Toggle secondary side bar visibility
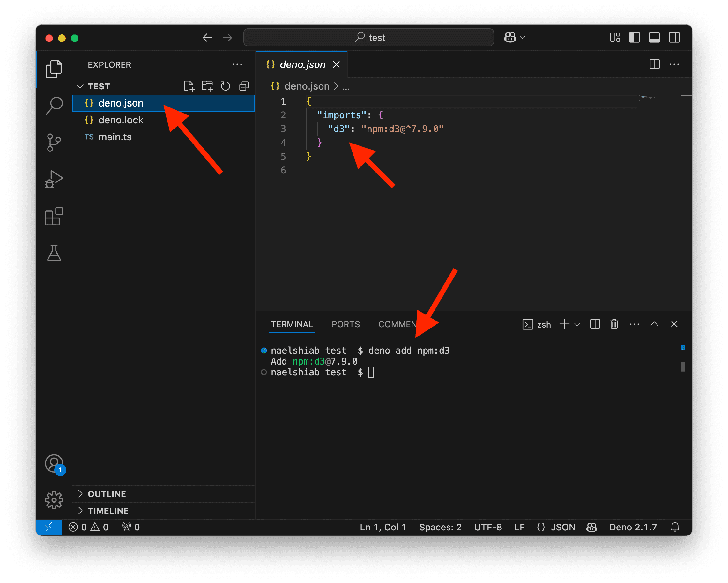Image resolution: width=728 pixels, height=583 pixels. (674, 37)
